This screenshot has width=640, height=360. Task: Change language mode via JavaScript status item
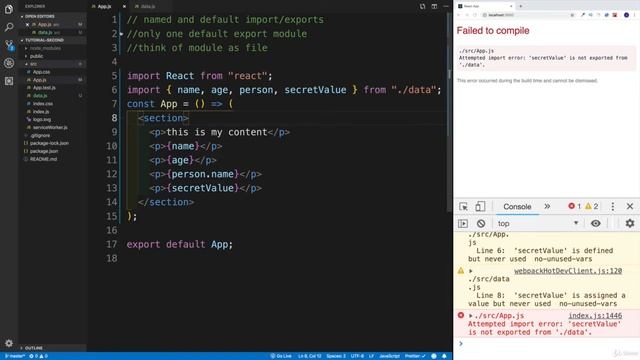click(x=389, y=356)
